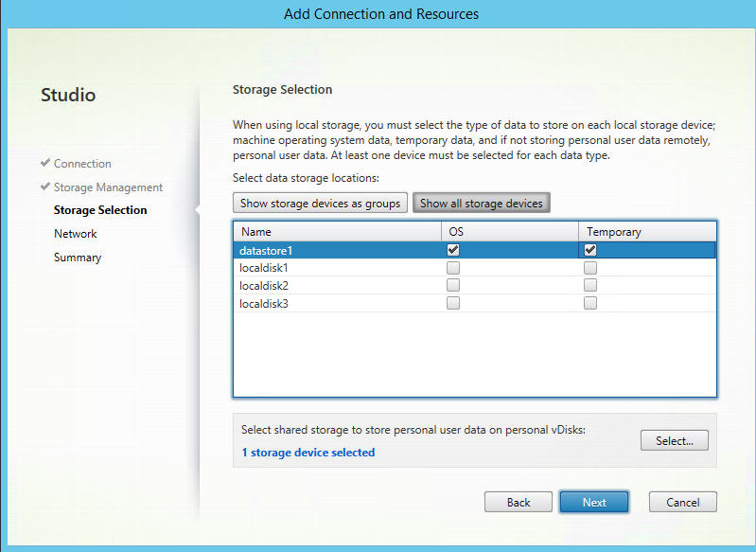Enable Temporary storage on localdisk1

[x=590, y=268]
